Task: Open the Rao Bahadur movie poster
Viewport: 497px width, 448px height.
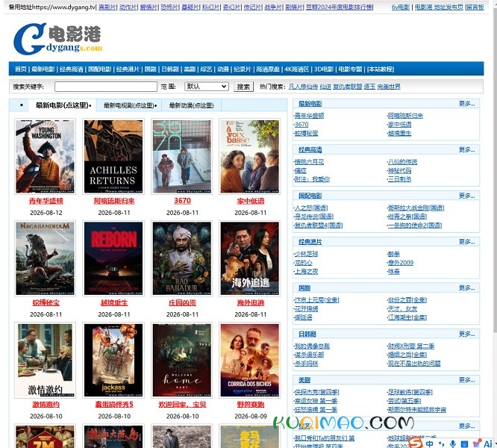Action: tap(182, 258)
